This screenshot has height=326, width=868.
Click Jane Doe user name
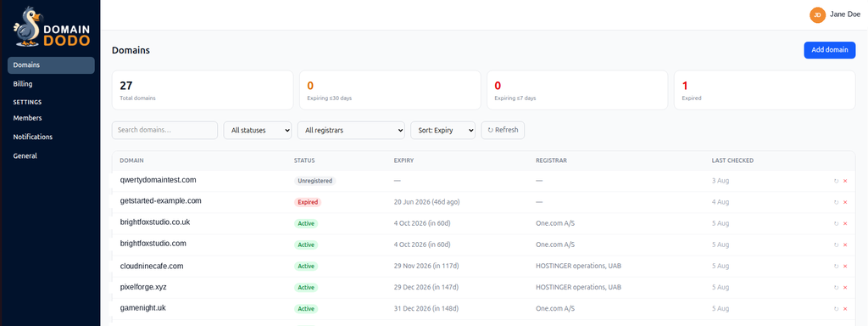pos(845,15)
